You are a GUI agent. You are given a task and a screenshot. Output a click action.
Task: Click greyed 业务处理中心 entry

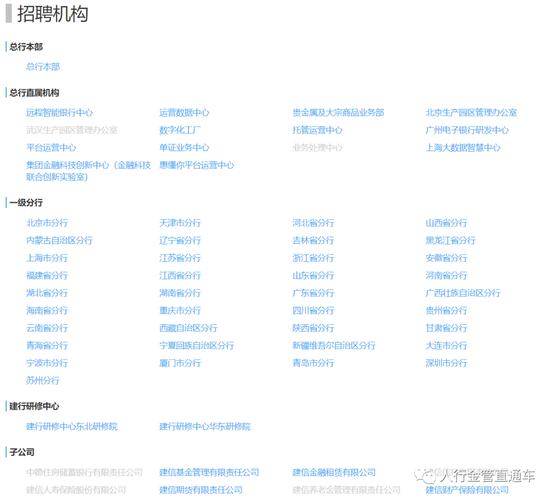click(317, 147)
